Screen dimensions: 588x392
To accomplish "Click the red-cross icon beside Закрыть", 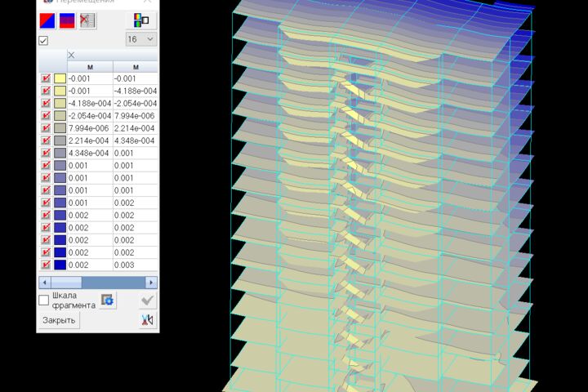I will pyautogui.click(x=147, y=320).
